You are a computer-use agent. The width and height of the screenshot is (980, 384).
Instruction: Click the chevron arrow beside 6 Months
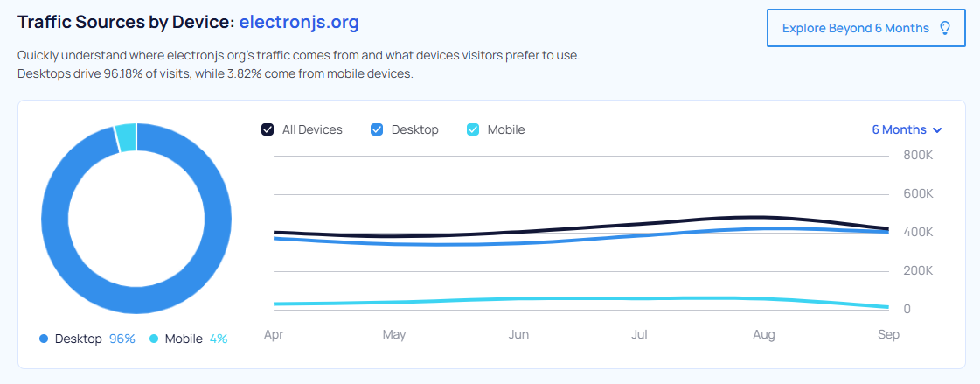(937, 130)
